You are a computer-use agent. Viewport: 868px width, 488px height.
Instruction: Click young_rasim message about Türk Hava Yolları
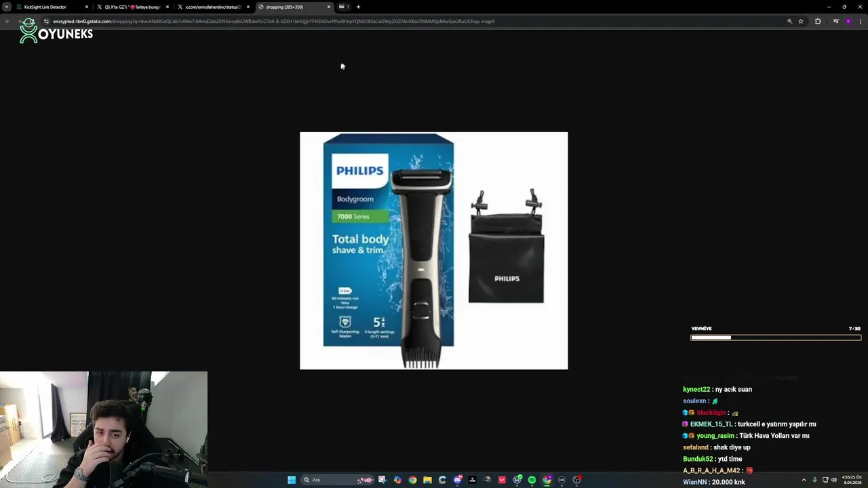point(746,435)
